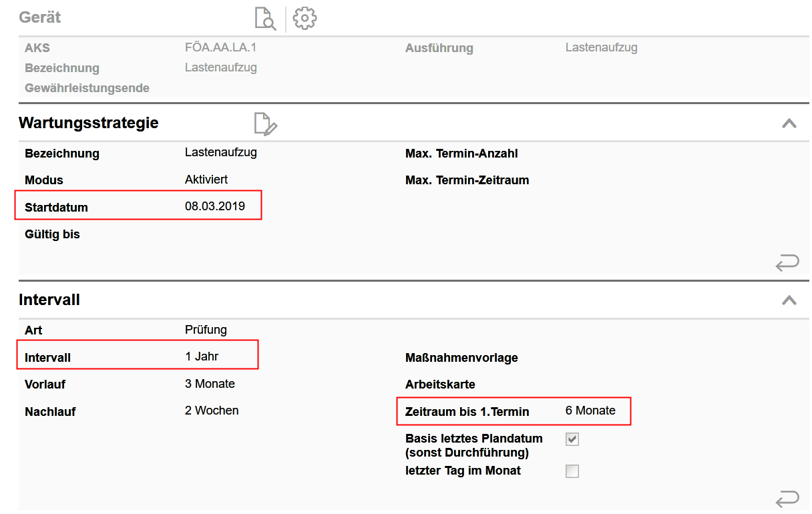Click the return arrow in Intervall section
The height and width of the screenshot is (514, 812).
click(x=787, y=498)
